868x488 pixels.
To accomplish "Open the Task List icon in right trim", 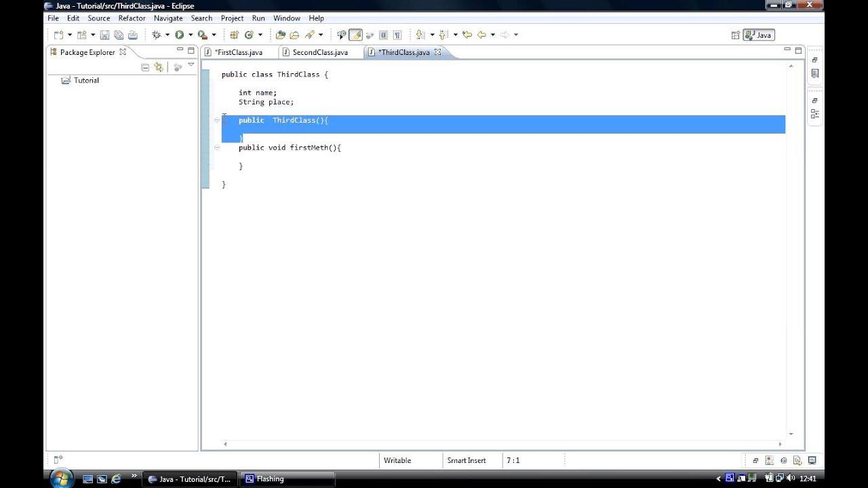I will click(x=814, y=73).
